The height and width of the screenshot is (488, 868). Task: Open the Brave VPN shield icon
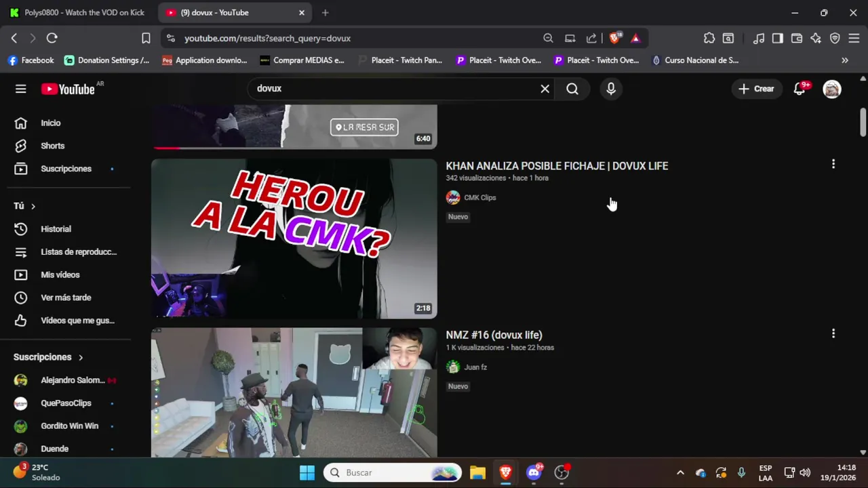pyautogui.click(x=835, y=39)
